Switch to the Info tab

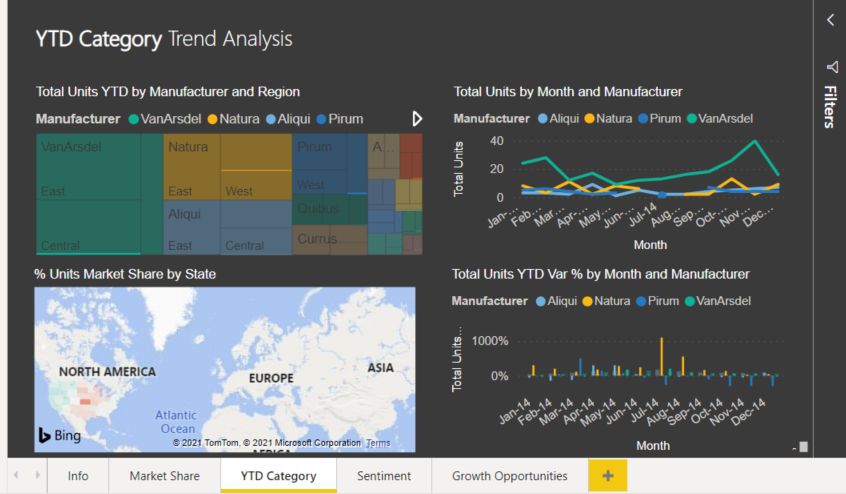[x=78, y=476]
